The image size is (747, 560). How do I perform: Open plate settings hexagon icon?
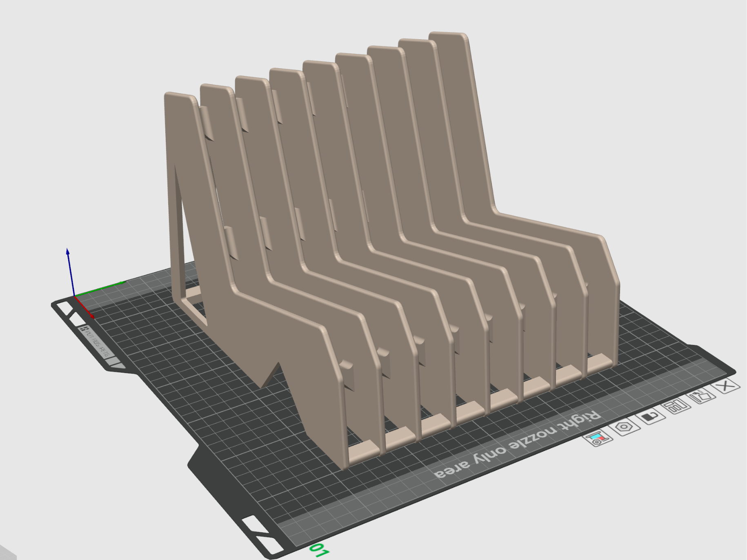624,427
